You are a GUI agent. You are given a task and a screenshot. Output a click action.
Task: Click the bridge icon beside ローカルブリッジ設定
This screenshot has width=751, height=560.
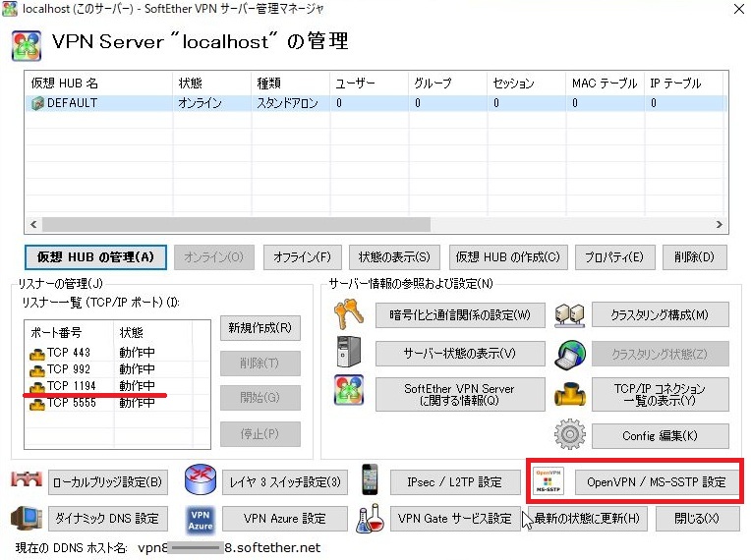(27, 479)
